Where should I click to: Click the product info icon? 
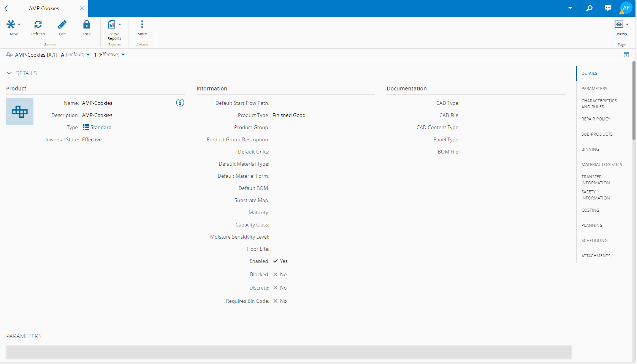coord(180,103)
